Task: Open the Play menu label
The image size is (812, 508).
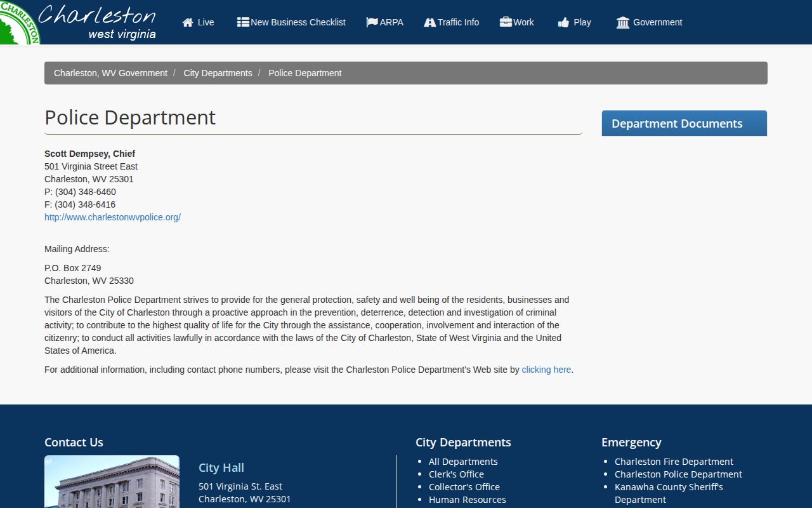Action: (x=582, y=22)
